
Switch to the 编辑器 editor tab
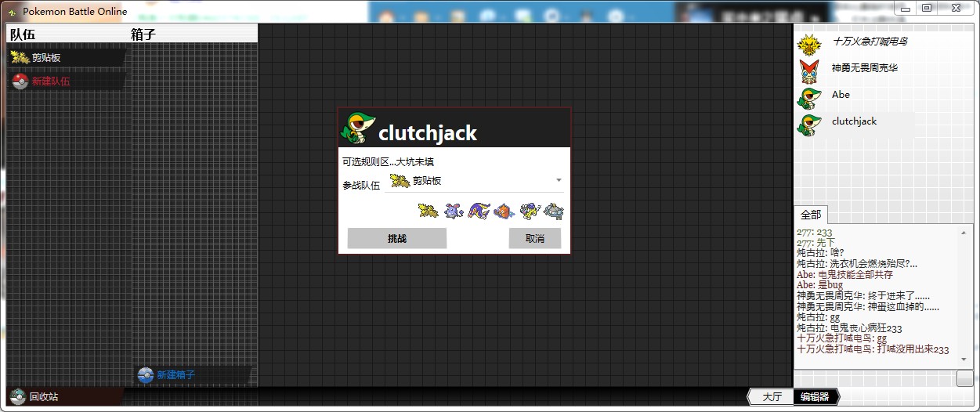815,397
